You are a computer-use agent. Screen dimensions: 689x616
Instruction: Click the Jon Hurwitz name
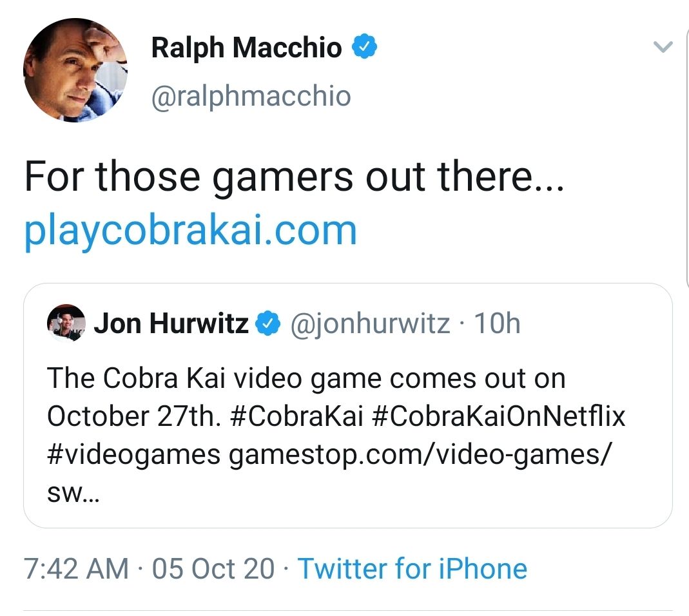(x=171, y=323)
